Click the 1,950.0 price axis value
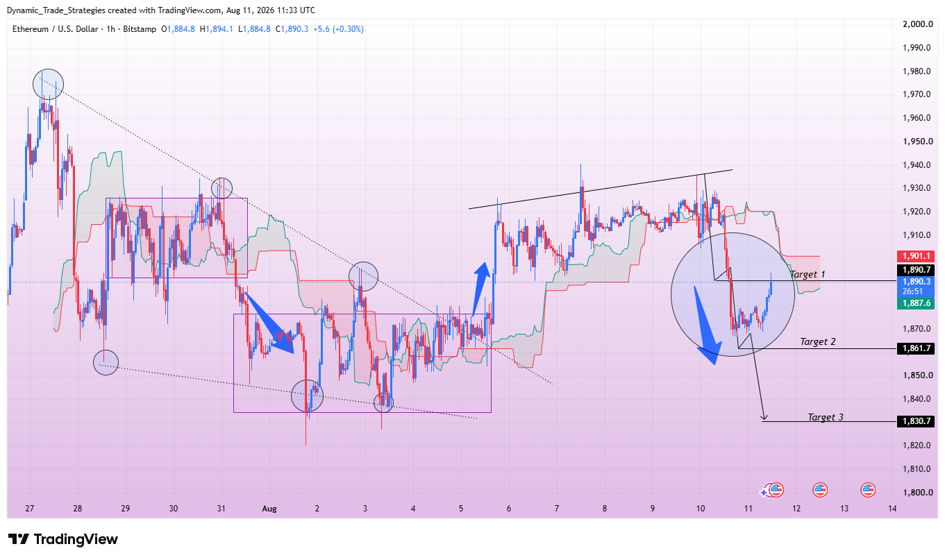 pyautogui.click(x=917, y=142)
